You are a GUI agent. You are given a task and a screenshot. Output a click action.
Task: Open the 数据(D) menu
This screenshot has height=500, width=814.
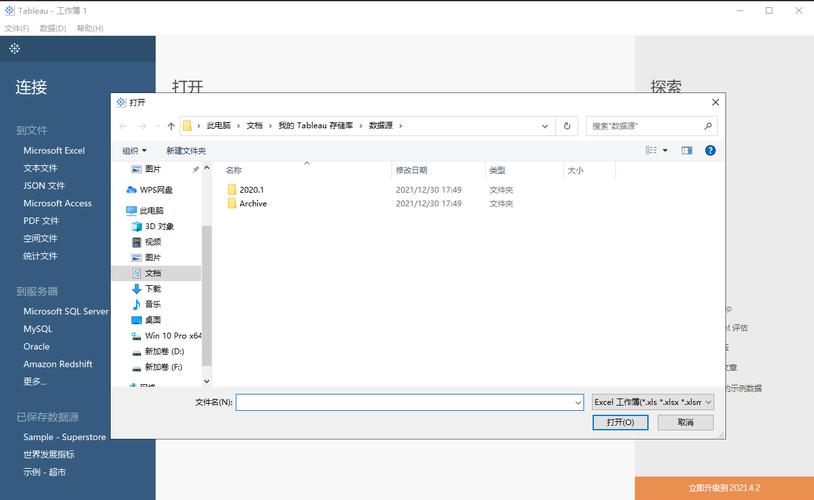coord(53,28)
